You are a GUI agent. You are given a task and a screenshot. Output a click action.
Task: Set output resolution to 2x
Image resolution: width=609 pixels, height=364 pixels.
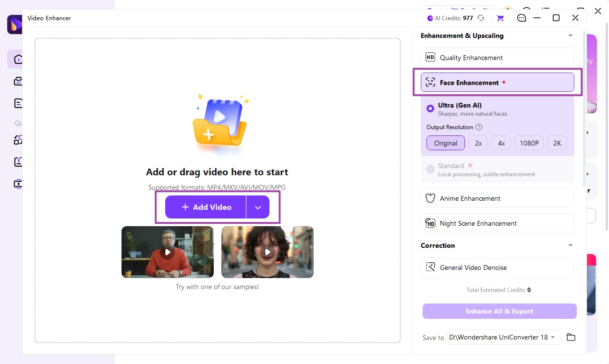tap(478, 143)
